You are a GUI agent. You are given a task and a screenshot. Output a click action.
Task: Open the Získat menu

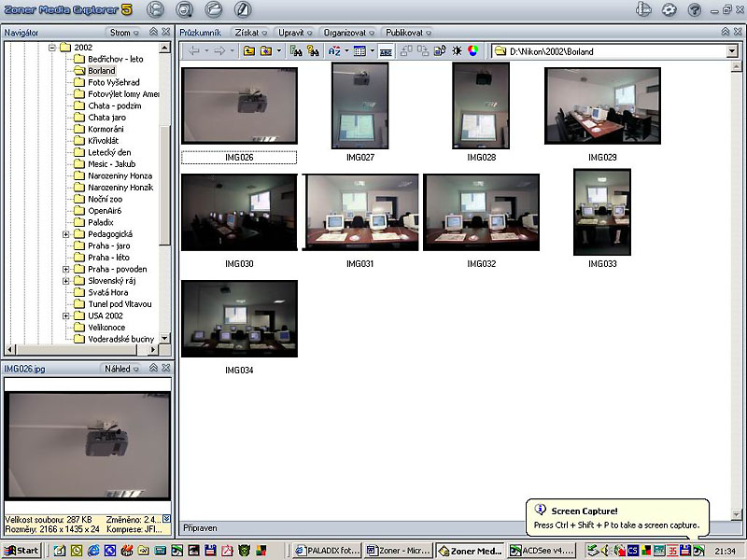pyautogui.click(x=250, y=33)
